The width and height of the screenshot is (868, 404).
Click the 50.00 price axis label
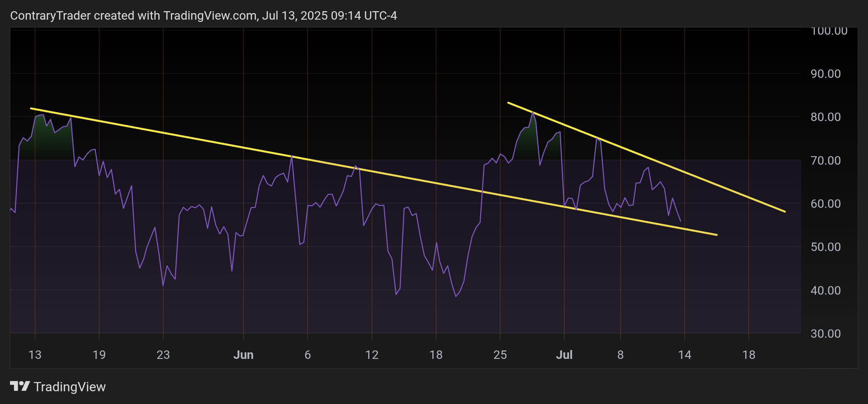826,247
